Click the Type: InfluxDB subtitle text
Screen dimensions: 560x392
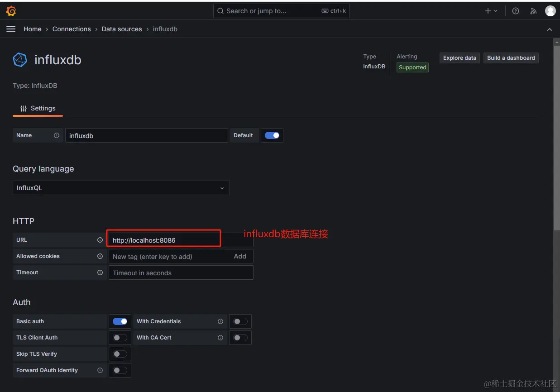coord(35,86)
